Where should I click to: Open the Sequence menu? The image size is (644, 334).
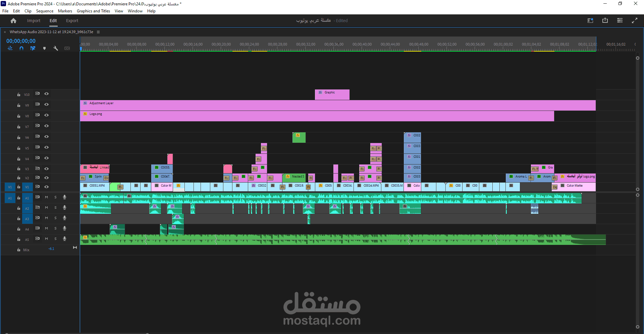coord(45,11)
